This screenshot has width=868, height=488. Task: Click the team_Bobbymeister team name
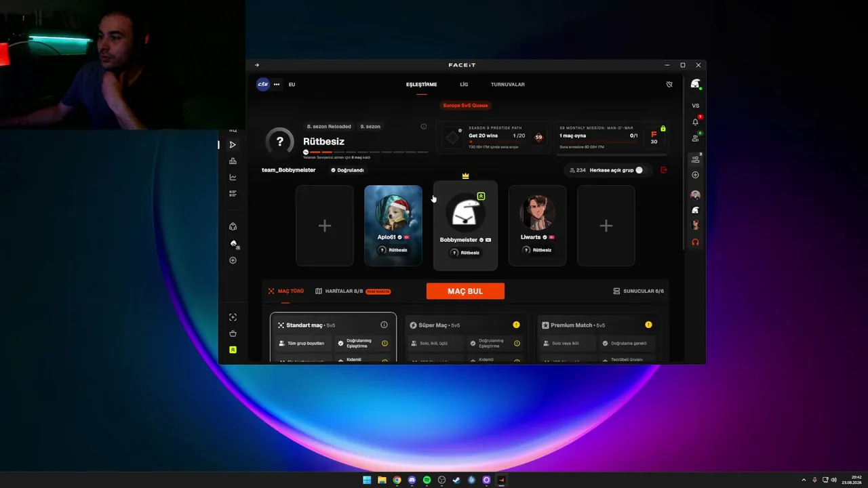[289, 170]
